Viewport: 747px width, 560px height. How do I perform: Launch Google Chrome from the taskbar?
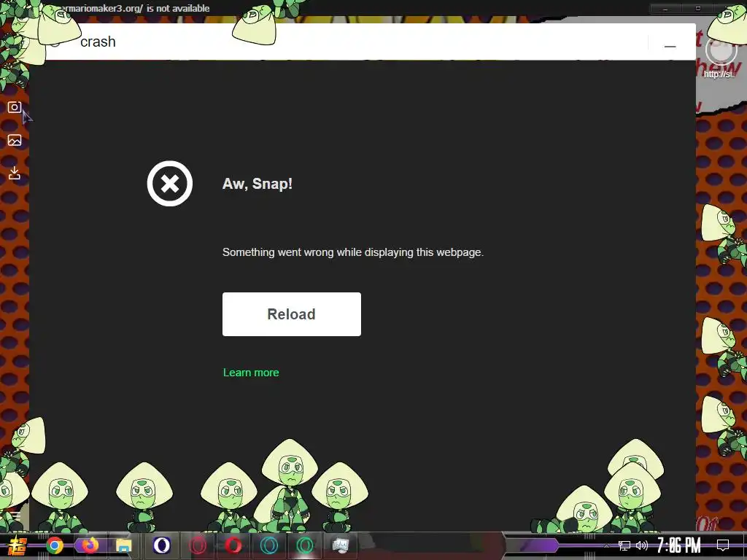55,545
